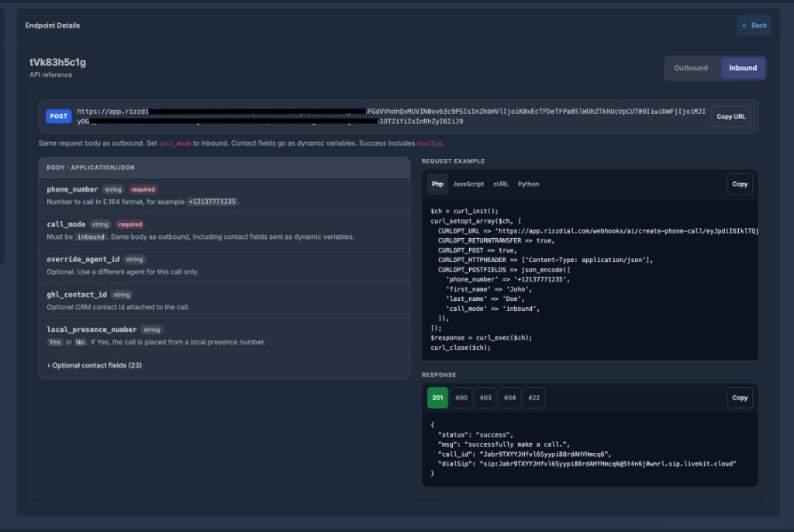The height and width of the screenshot is (532, 794).
Task: Click the required badge beside call_mode
Action: (130, 224)
